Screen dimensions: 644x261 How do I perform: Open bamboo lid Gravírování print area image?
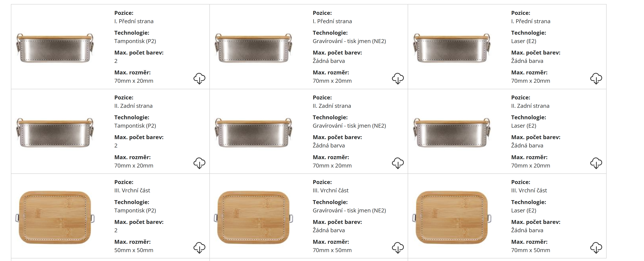coord(253,217)
